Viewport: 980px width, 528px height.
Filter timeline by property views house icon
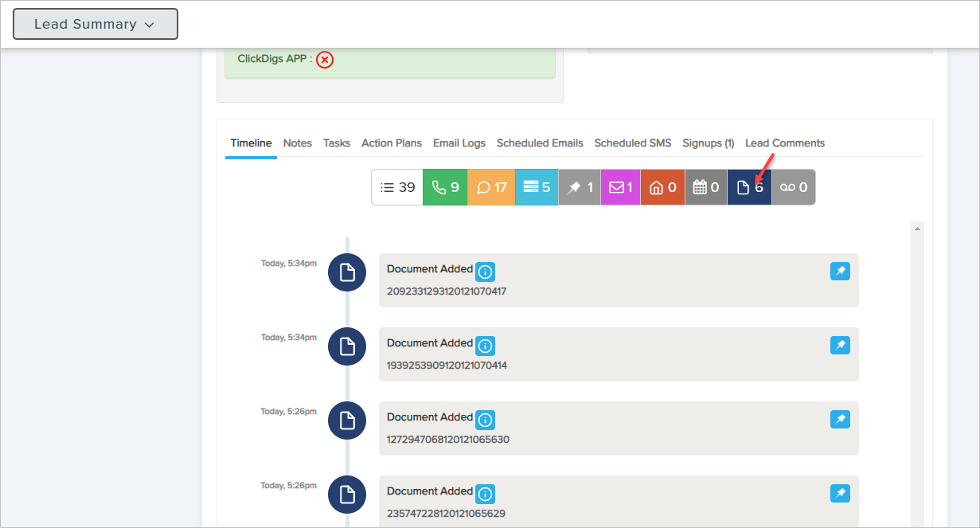(x=662, y=188)
